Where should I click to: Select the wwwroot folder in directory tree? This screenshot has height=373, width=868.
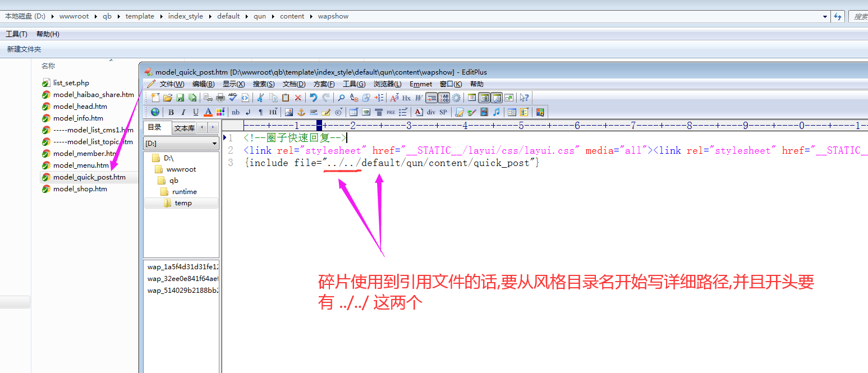(x=181, y=169)
